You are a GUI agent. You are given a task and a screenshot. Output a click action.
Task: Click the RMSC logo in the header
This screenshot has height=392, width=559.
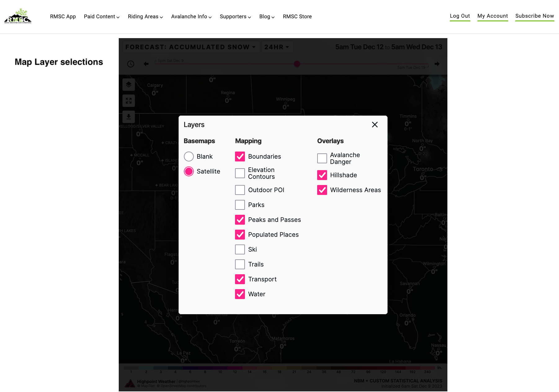click(18, 16)
